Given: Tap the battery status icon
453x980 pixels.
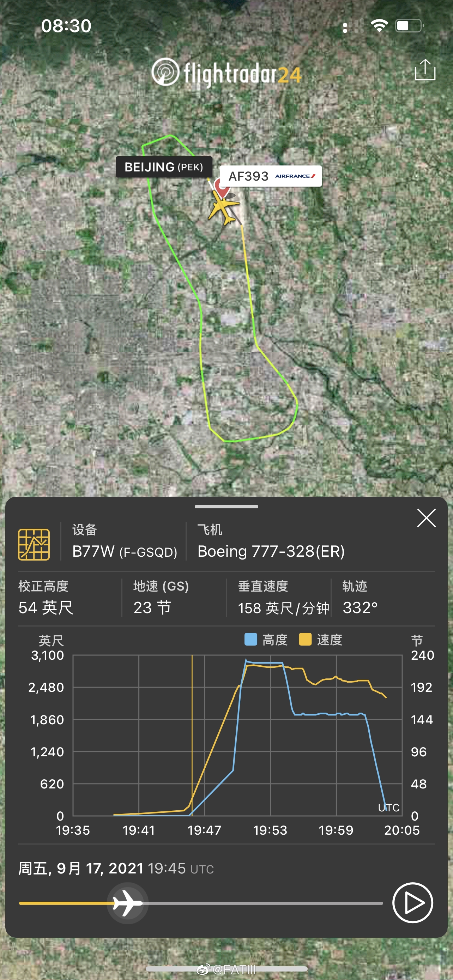Looking at the screenshot, I should tap(409, 26).
